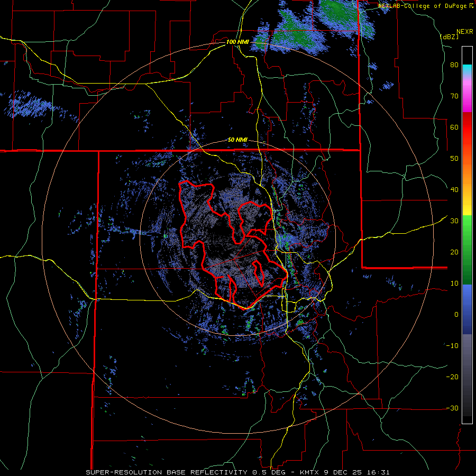Click the SUPER-RESOLUTION BASE REFLECTIVITY caption text

tap(167, 472)
